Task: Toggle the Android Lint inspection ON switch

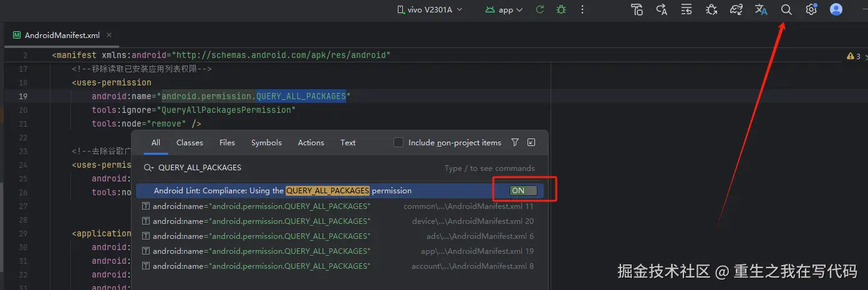Action: [x=524, y=191]
